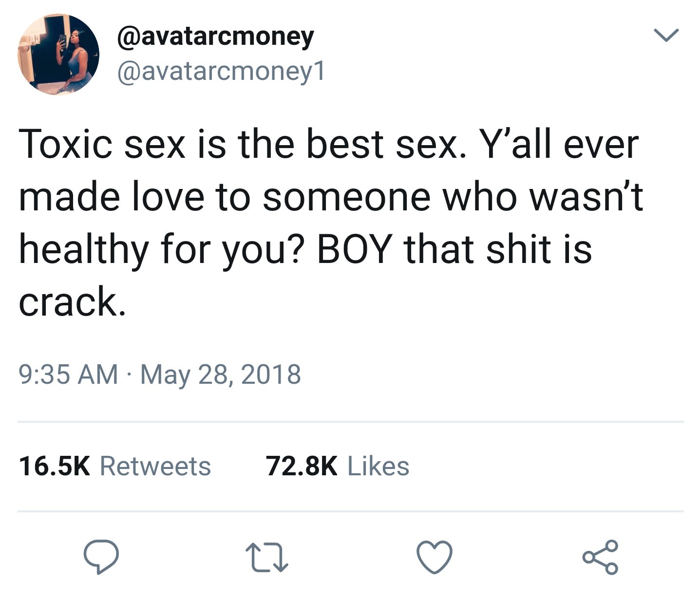Click the divider above the retweet counts
This screenshot has height=599, width=700.
click(351, 422)
